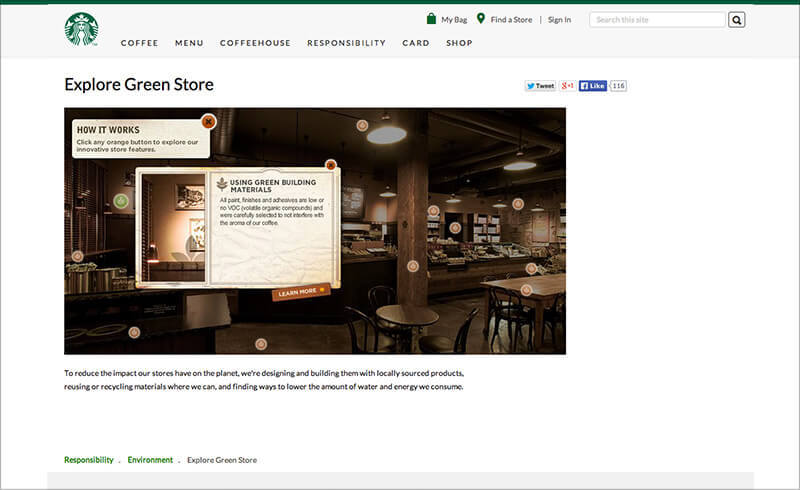Click the green hotspot button on wall
The height and width of the screenshot is (490, 800).
(x=121, y=201)
